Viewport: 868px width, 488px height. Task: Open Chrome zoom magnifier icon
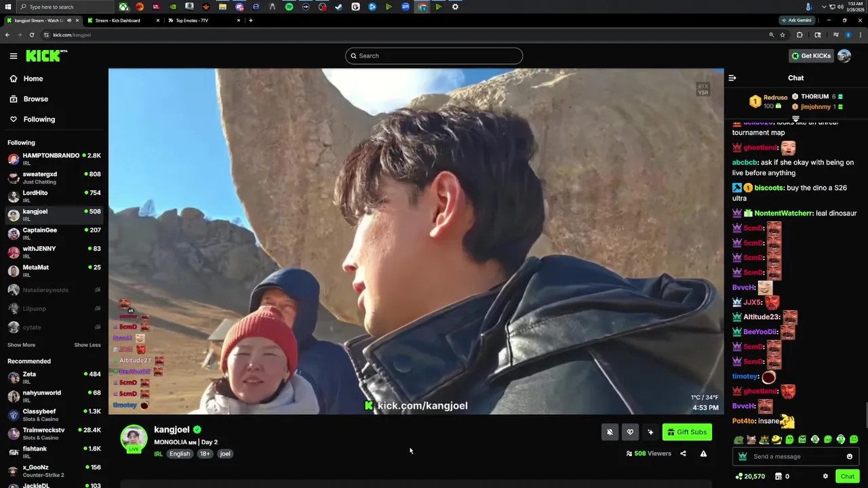click(x=771, y=35)
